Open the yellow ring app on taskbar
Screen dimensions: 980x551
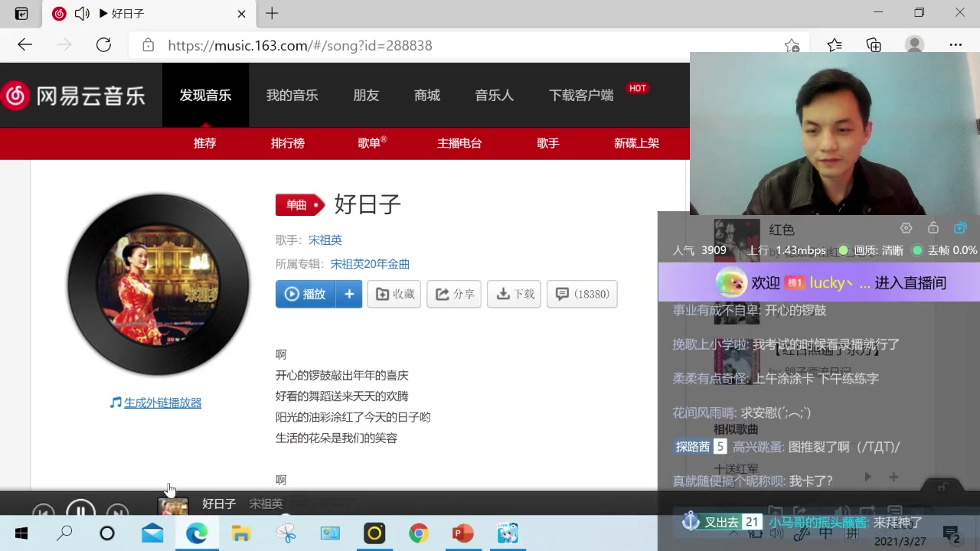click(374, 533)
